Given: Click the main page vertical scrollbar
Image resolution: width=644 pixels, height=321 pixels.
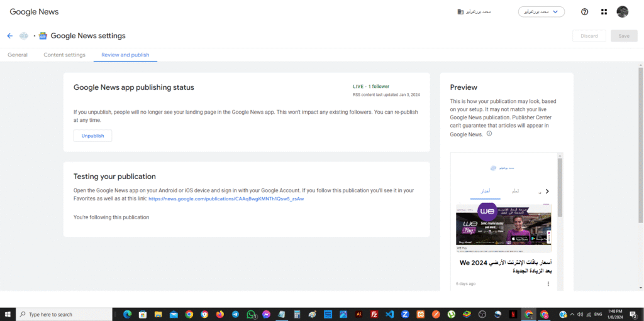Looking at the screenshot, I should pyautogui.click(x=641, y=146).
